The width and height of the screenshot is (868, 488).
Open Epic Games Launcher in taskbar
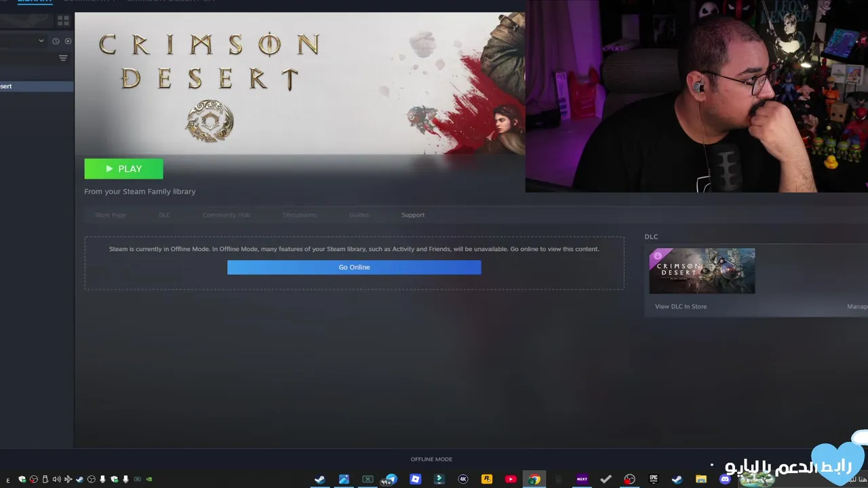(x=654, y=479)
